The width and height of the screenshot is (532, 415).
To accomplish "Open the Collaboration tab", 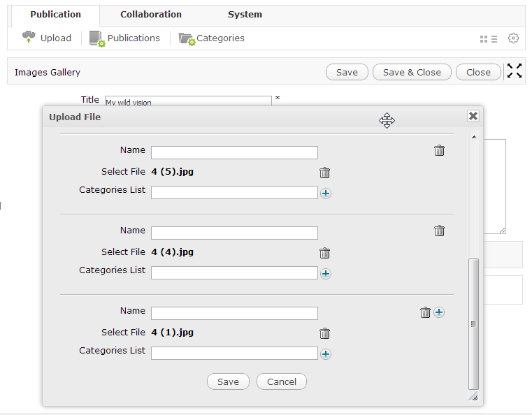I will [151, 15].
